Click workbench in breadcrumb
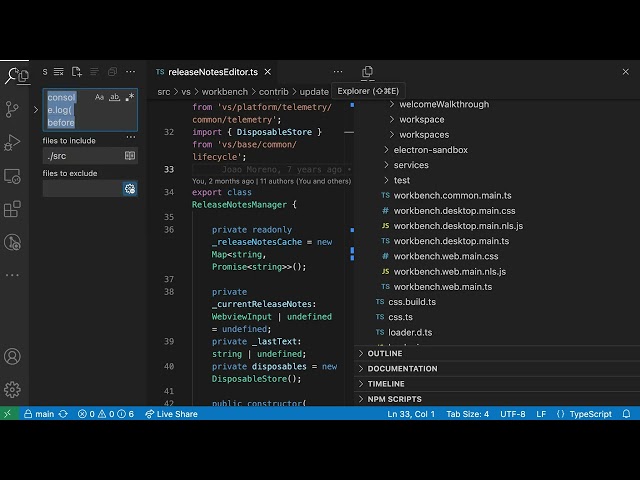 (x=225, y=92)
